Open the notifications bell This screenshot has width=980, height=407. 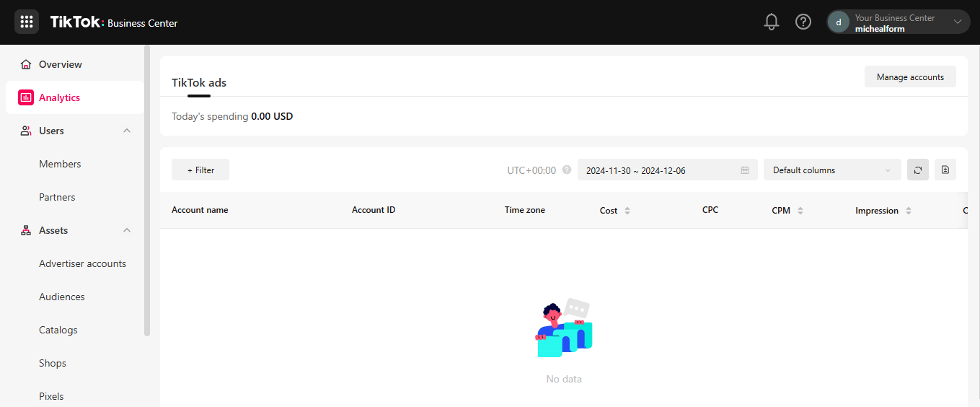coord(772,22)
